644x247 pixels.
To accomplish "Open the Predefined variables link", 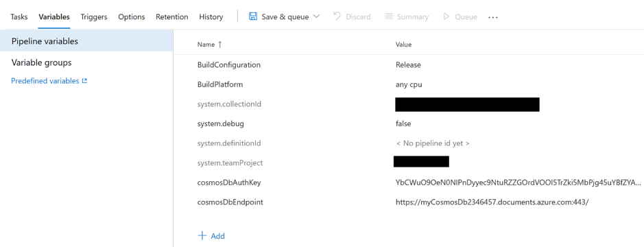I will coord(45,81).
